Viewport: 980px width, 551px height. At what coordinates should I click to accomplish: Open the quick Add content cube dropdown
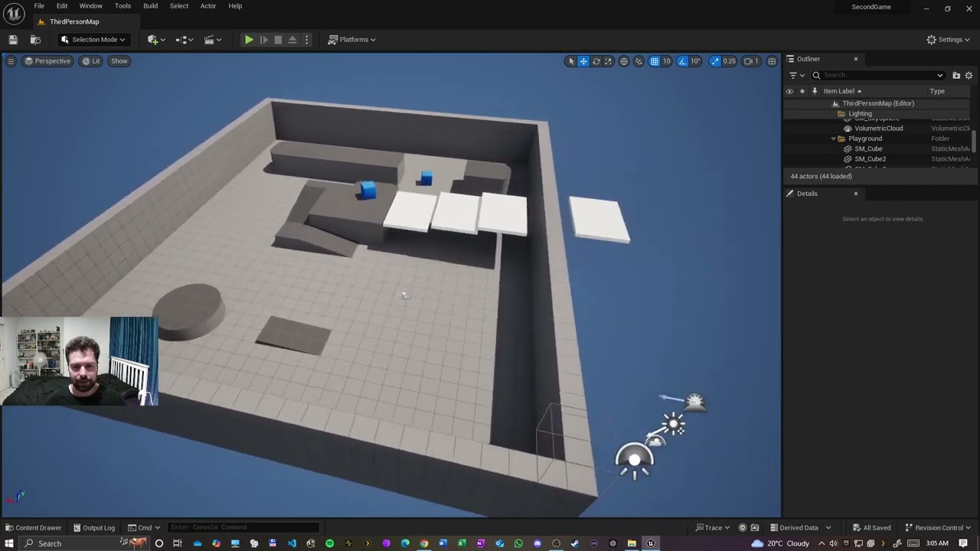(157, 40)
